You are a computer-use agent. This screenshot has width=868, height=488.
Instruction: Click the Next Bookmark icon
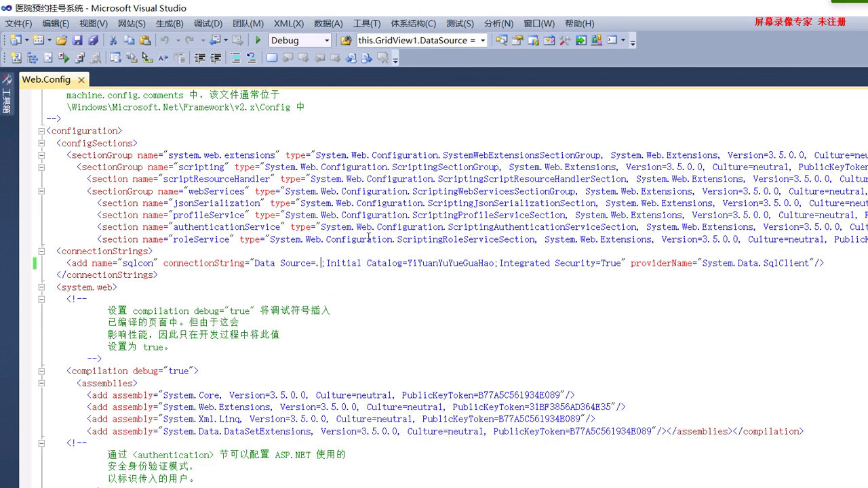click(303, 58)
